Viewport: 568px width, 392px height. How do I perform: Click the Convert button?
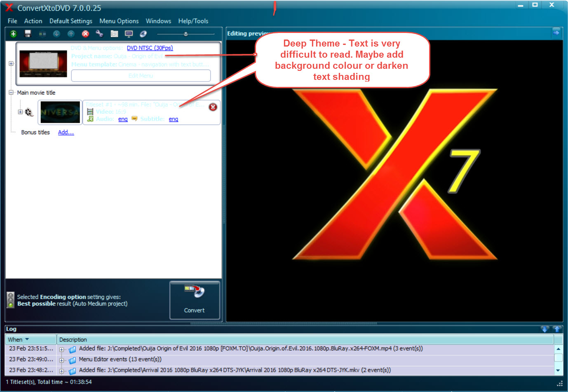[195, 300]
